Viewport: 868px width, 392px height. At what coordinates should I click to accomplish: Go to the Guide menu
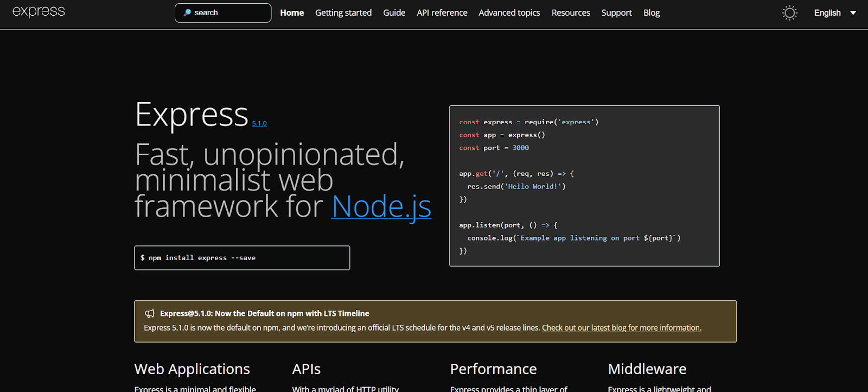[394, 13]
